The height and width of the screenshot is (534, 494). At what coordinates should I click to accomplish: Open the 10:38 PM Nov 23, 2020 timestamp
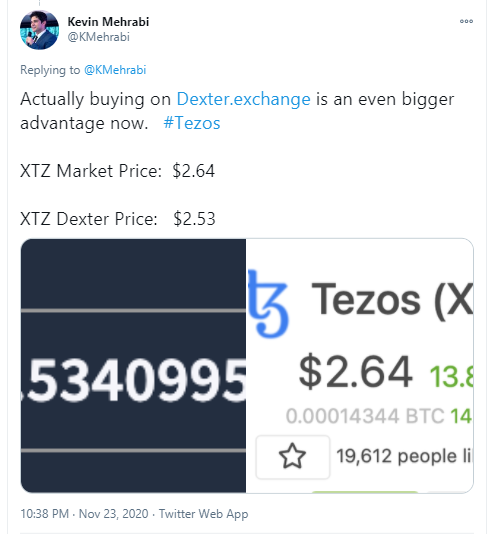click(84, 514)
